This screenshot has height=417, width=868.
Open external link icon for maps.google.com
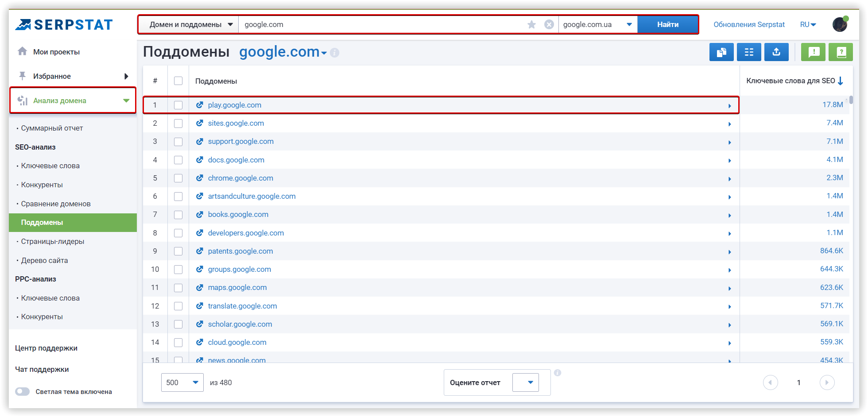click(200, 287)
